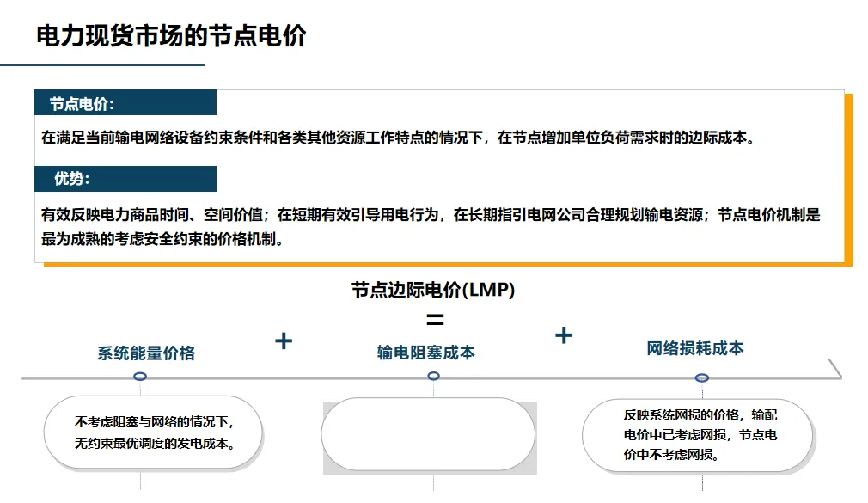Click the timeline marker under 网络损耗成本
The height and width of the screenshot is (503, 868).
tap(701, 377)
